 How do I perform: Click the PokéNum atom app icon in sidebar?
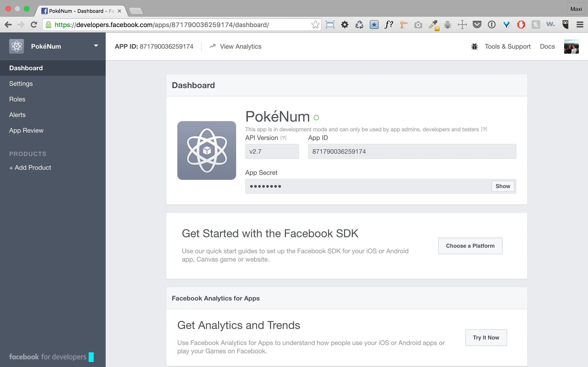(x=17, y=46)
